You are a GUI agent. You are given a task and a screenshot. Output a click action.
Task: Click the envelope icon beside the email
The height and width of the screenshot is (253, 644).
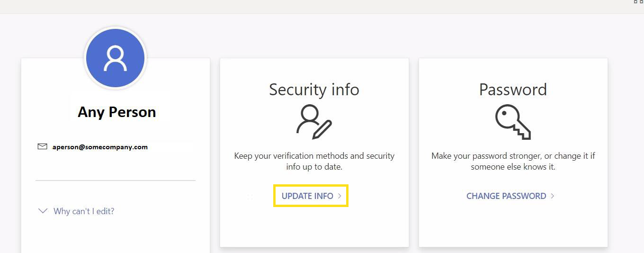click(x=43, y=146)
